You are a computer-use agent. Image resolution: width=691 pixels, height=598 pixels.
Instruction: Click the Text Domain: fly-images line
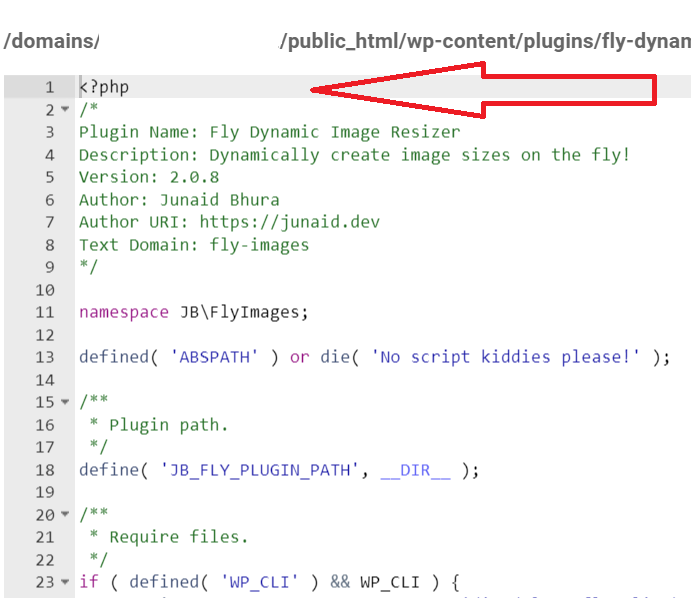(194, 244)
